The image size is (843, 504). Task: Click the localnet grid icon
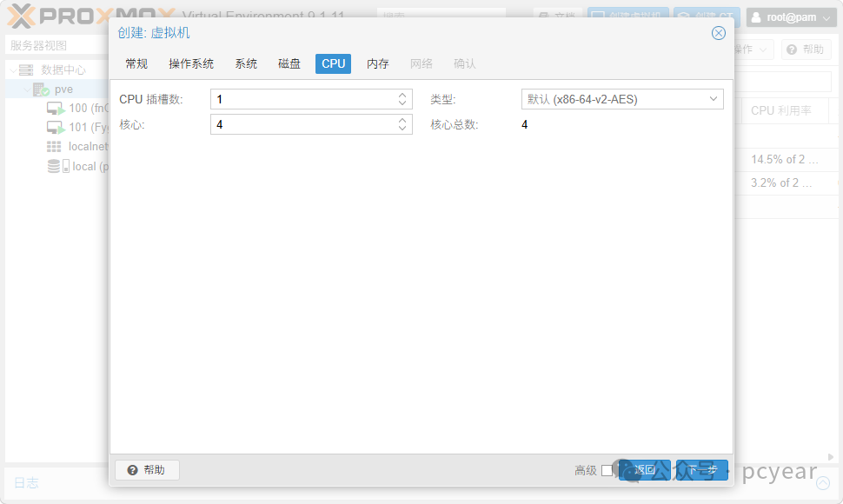click(x=54, y=146)
